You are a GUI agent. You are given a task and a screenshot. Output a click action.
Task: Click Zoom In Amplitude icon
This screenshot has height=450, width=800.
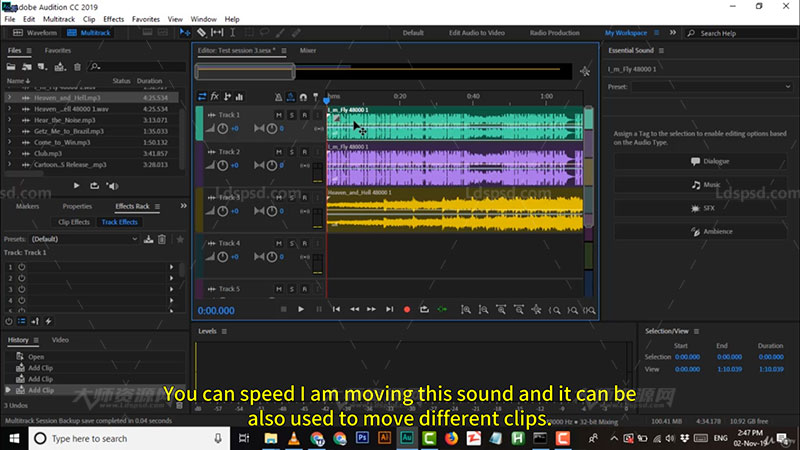[x=466, y=310]
